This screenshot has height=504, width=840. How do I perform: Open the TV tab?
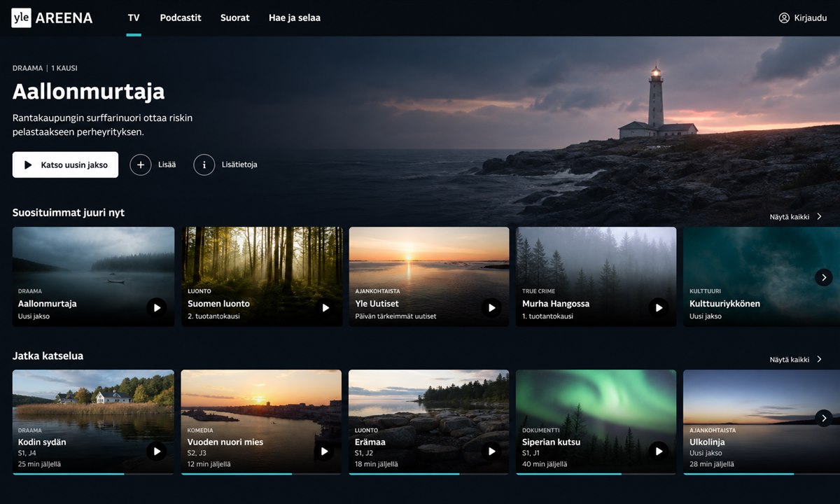coord(134,18)
